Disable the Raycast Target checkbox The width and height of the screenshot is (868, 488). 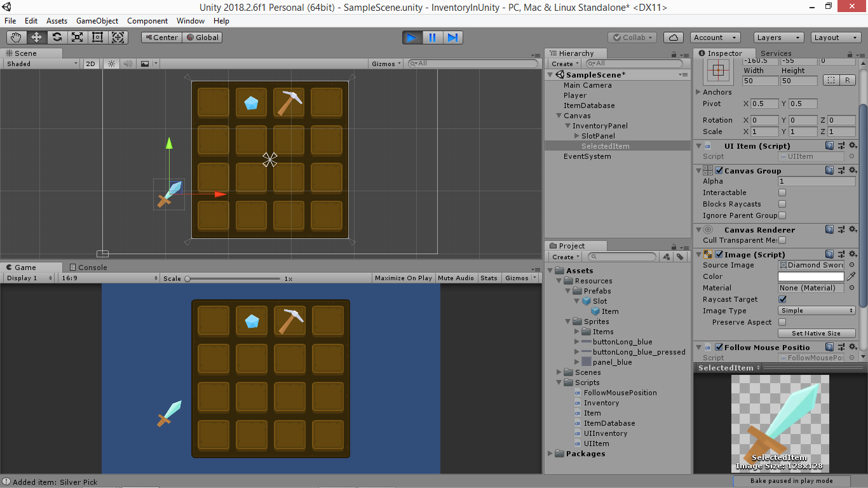tap(782, 299)
